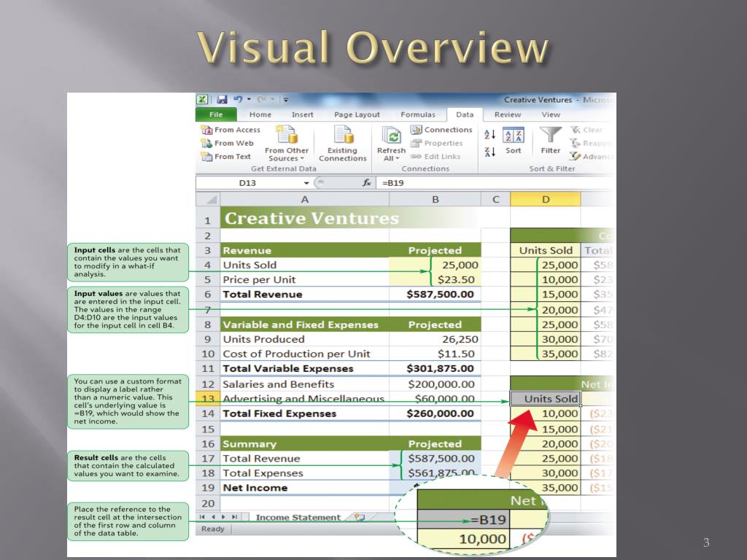Open the File tab
Viewport: 747px width, 560px height.
(216, 114)
